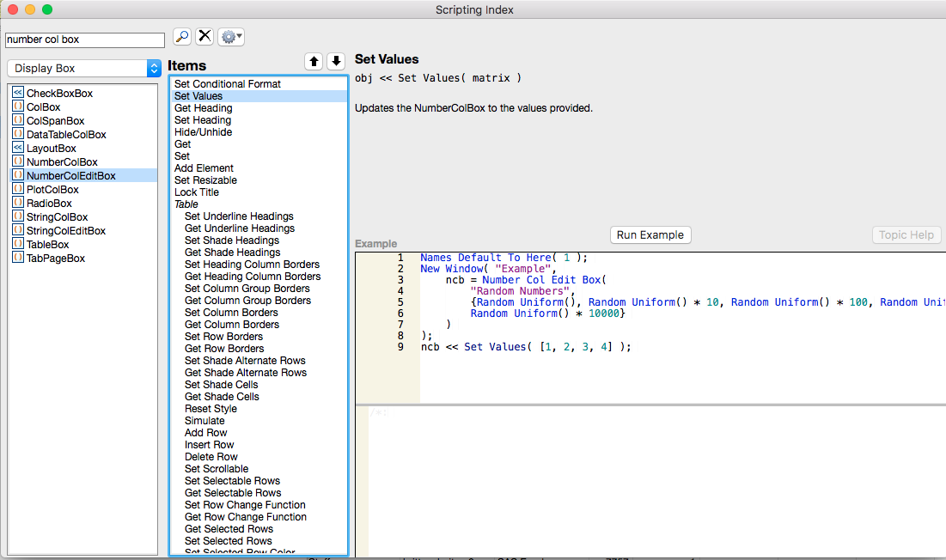Viewport: 946px width, 560px height.
Task: Select Reset Style in Items list
Action: click(x=211, y=409)
